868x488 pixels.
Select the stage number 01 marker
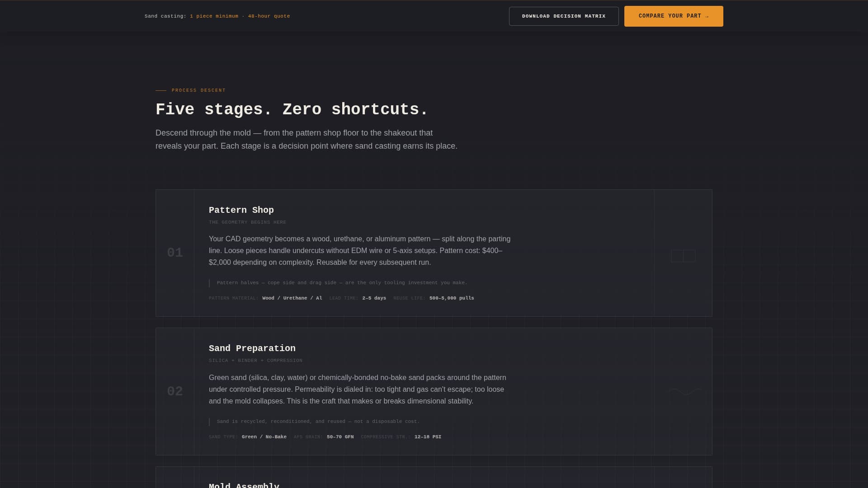[x=175, y=253]
